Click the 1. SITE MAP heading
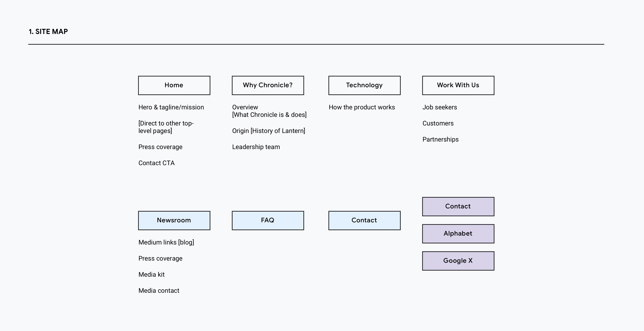Viewport: 644px width, 331px height. (48, 32)
